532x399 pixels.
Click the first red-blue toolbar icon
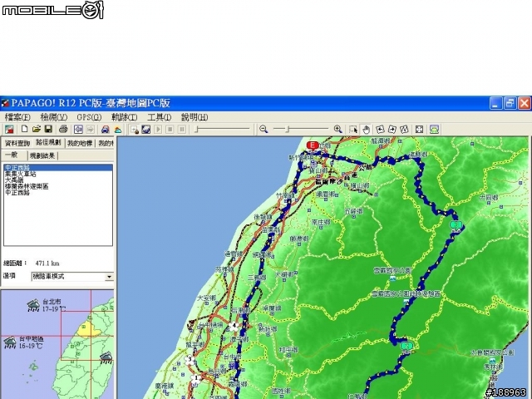[x=9, y=130]
